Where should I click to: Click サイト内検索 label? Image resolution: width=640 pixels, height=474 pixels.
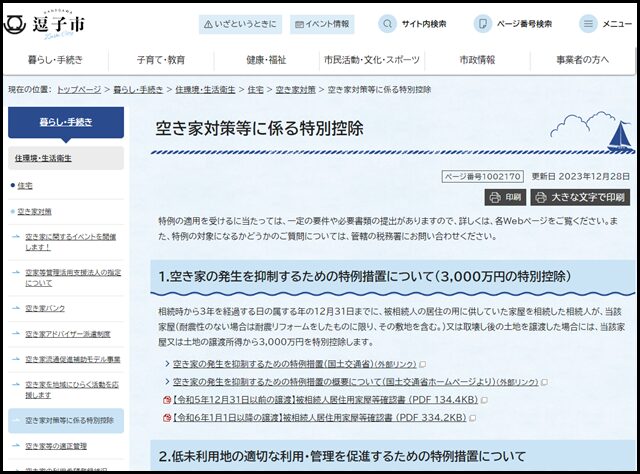(424, 24)
